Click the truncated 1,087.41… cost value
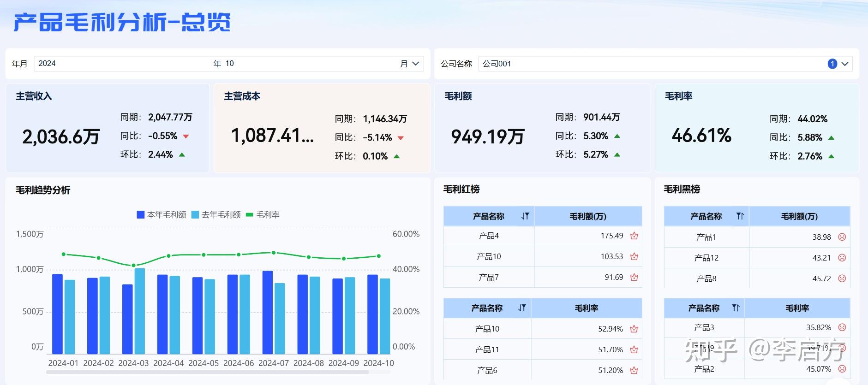This screenshot has width=868, height=385. pyautogui.click(x=272, y=136)
